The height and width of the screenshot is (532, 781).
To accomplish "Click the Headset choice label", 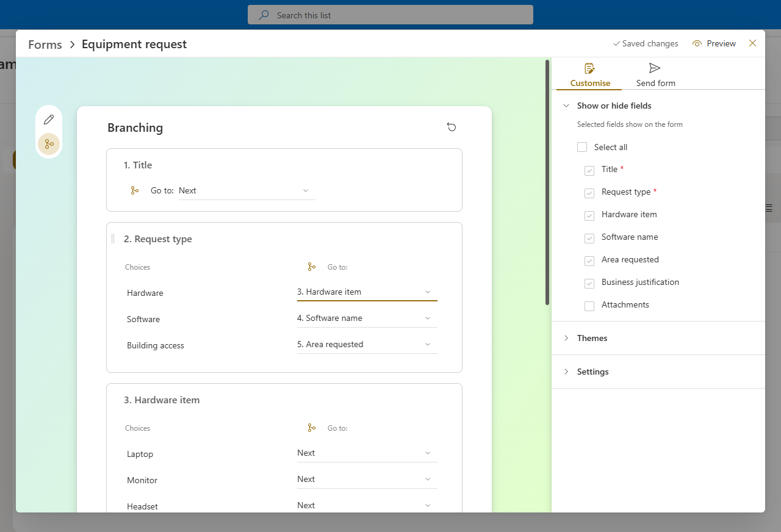I will tap(142, 506).
